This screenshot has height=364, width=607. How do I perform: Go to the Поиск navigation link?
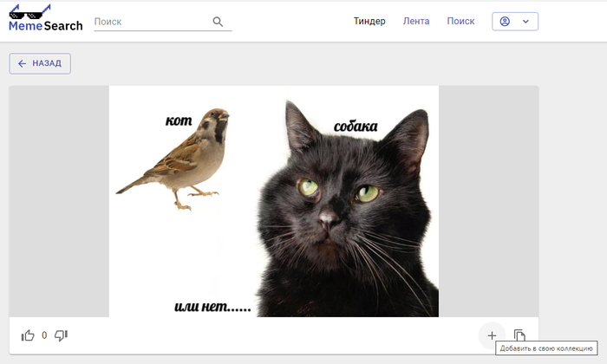coord(460,22)
